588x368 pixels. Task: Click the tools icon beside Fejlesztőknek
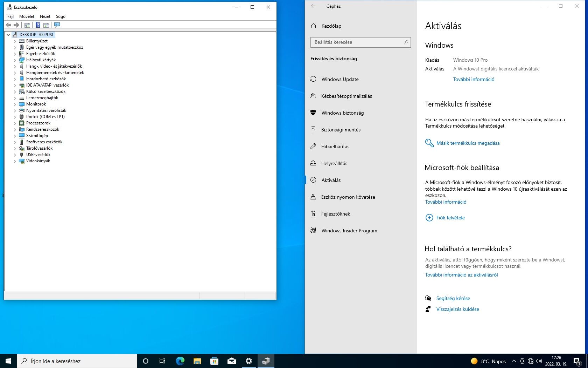pyautogui.click(x=313, y=214)
